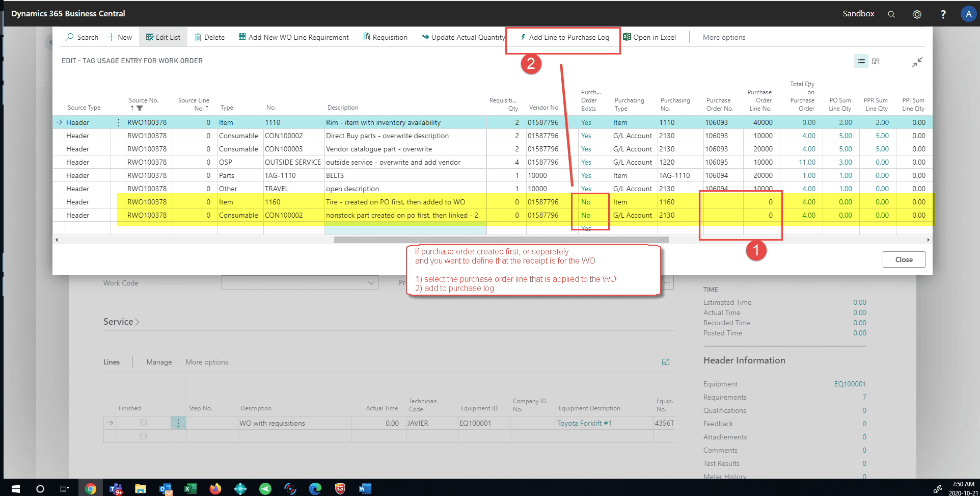Close the tag usage dialog
Viewport: 980px width, 496px height.
pos(904,259)
